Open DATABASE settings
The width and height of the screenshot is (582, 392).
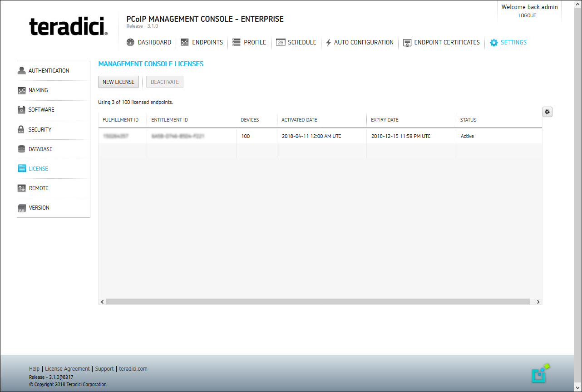(40, 149)
